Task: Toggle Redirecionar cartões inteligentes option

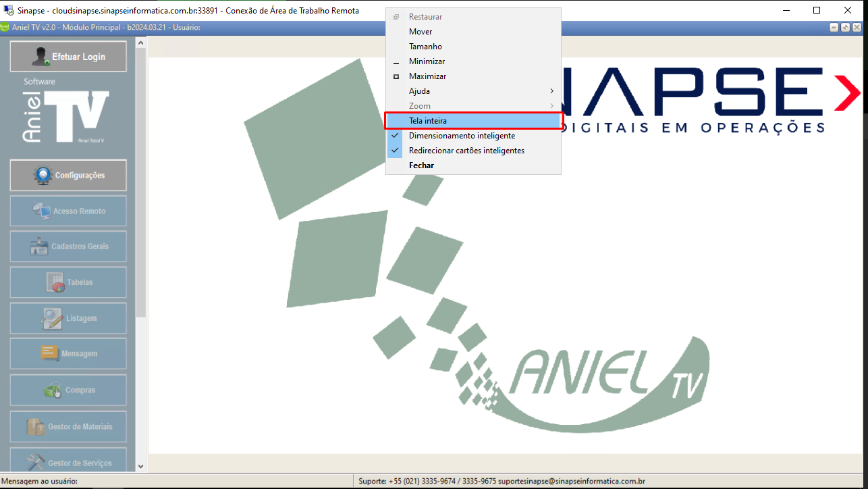Action: coord(466,151)
